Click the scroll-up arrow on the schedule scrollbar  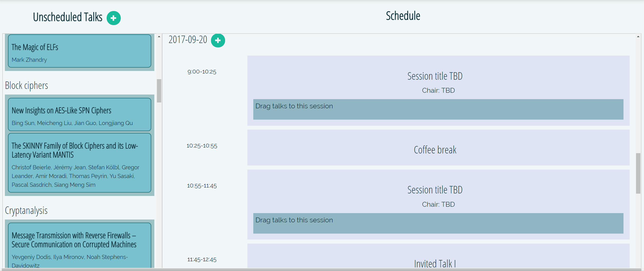638,37
